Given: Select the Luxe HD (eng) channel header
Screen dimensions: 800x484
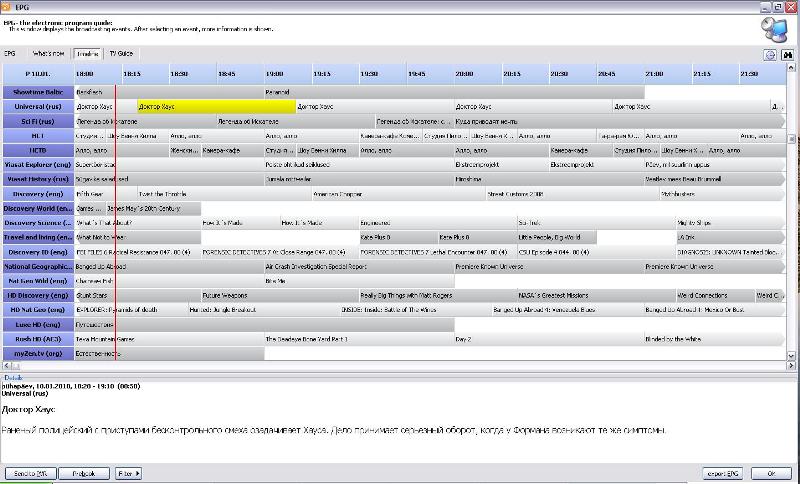Looking at the screenshot, I should pyautogui.click(x=38, y=324).
